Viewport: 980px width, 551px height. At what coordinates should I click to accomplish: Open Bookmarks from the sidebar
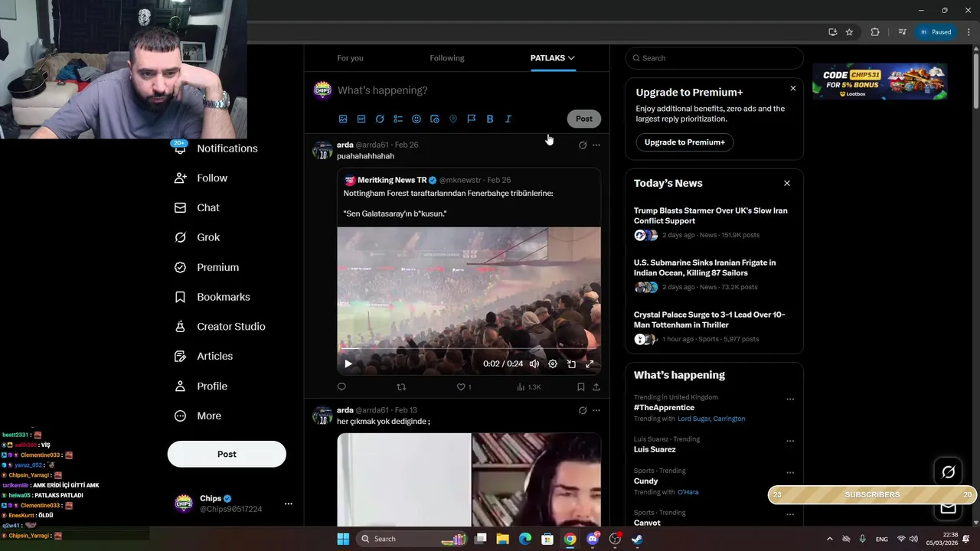213,297
